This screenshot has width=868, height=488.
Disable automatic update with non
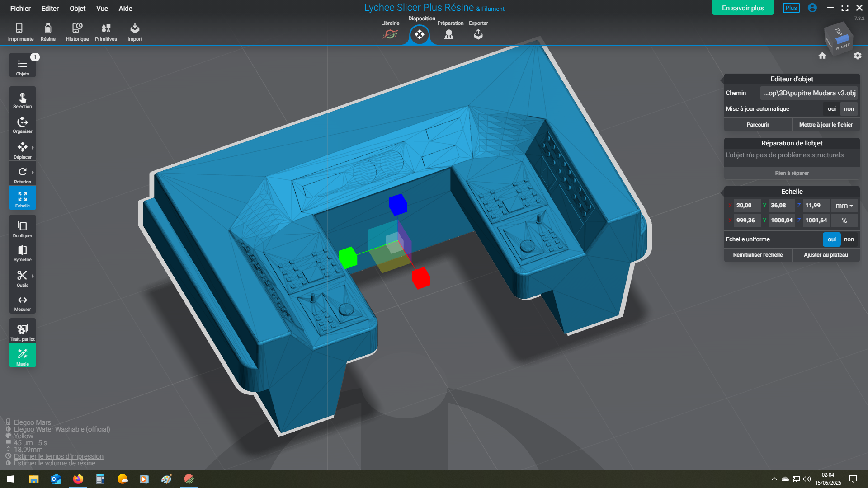[x=849, y=109]
